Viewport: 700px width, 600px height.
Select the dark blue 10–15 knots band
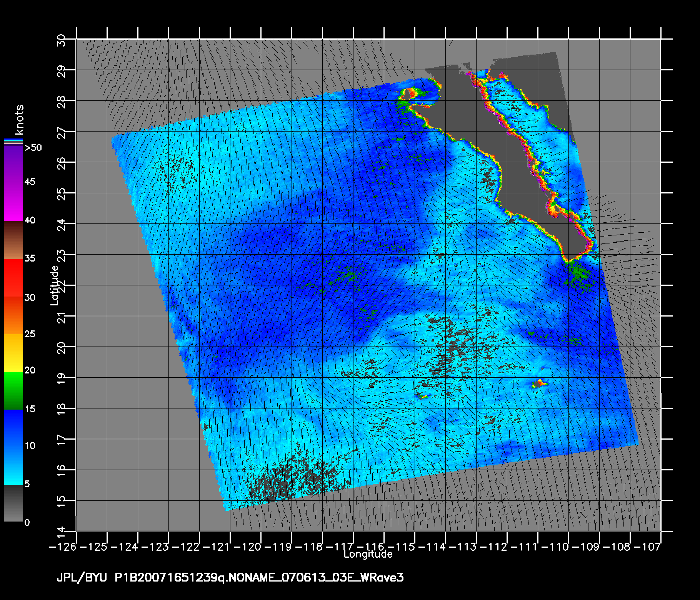(x=13, y=428)
